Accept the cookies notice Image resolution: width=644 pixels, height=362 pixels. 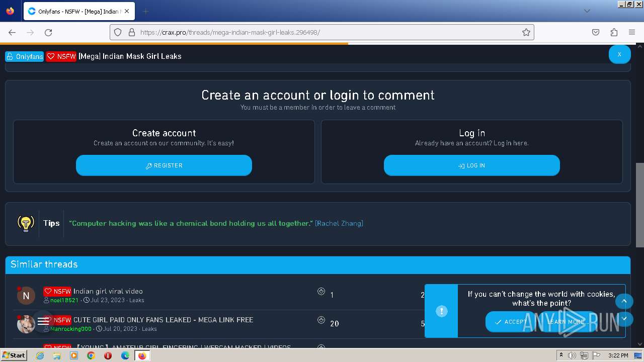coord(511,322)
